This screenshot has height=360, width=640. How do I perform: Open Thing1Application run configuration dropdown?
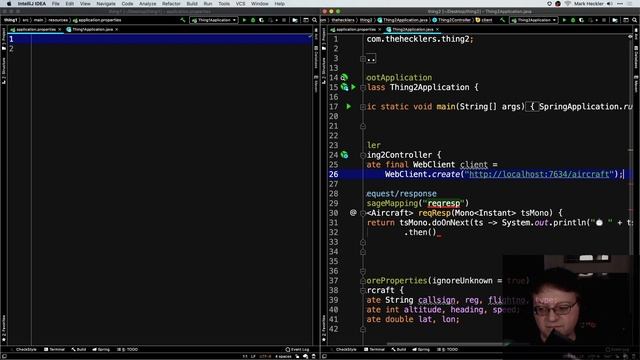[214, 20]
